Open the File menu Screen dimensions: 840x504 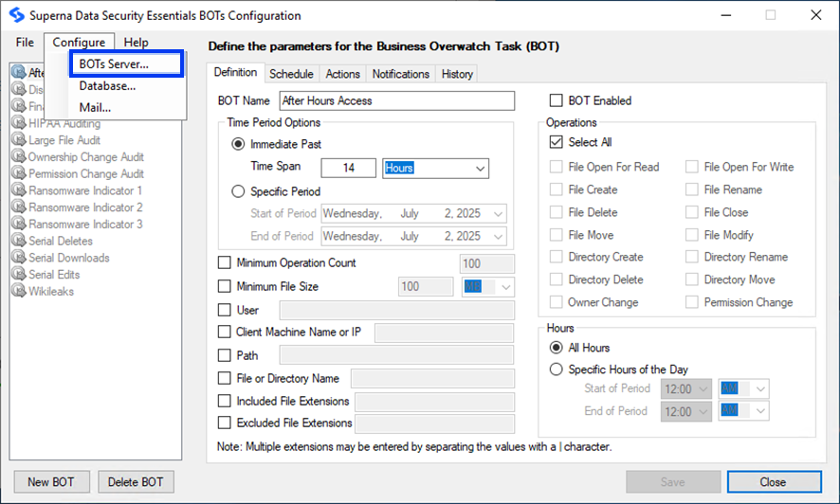pos(25,43)
